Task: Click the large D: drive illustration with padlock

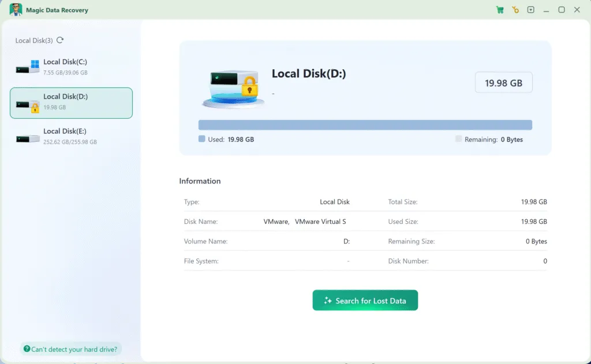Action: point(234,88)
